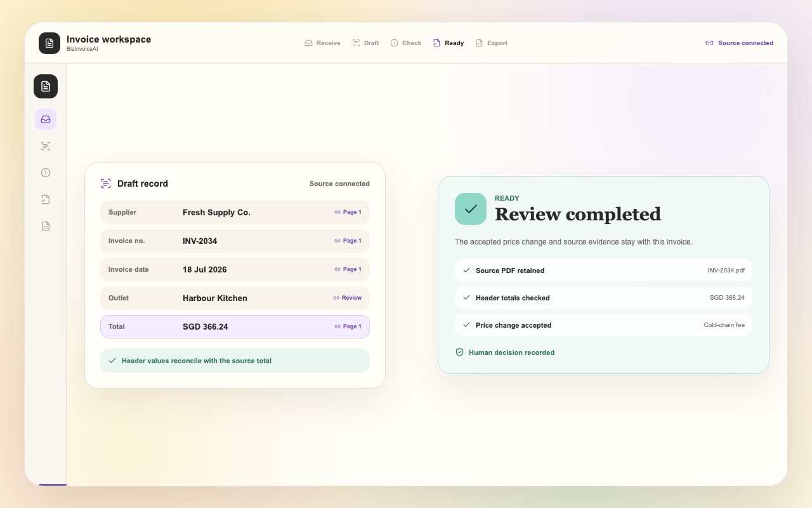
Task: Click the invoice number value INV-2034
Action: [200, 241]
